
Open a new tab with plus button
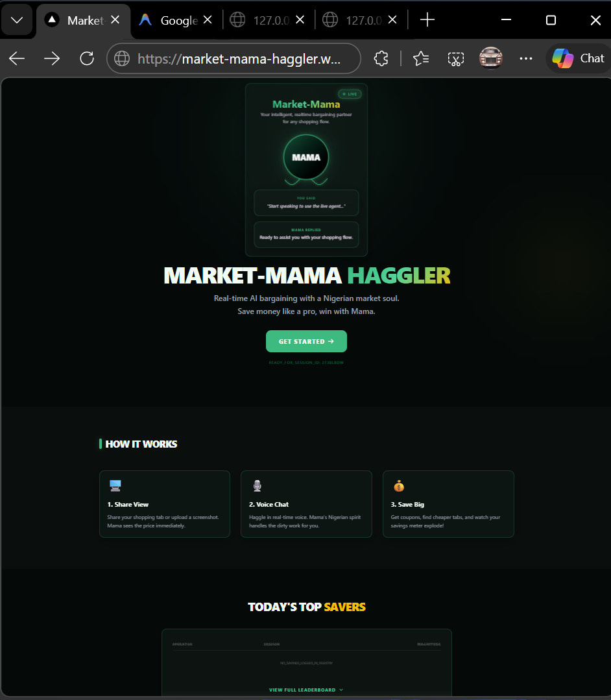427,19
